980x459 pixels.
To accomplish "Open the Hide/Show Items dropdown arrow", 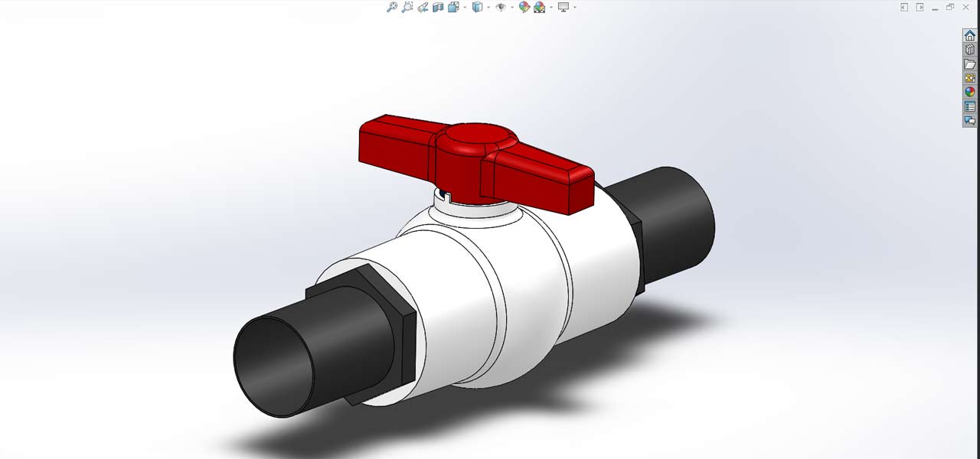I will (512, 8).
